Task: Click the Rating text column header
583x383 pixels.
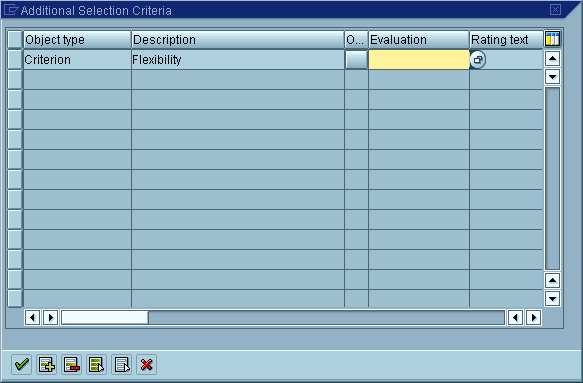Action: pyautogui.click(x=506, y=39)
